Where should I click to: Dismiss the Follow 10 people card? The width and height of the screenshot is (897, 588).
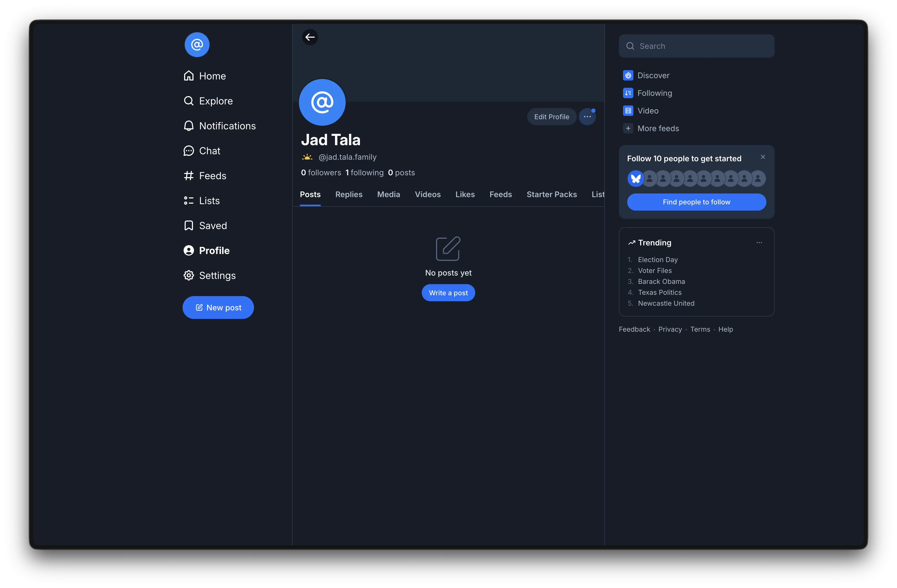click(763, 157)
